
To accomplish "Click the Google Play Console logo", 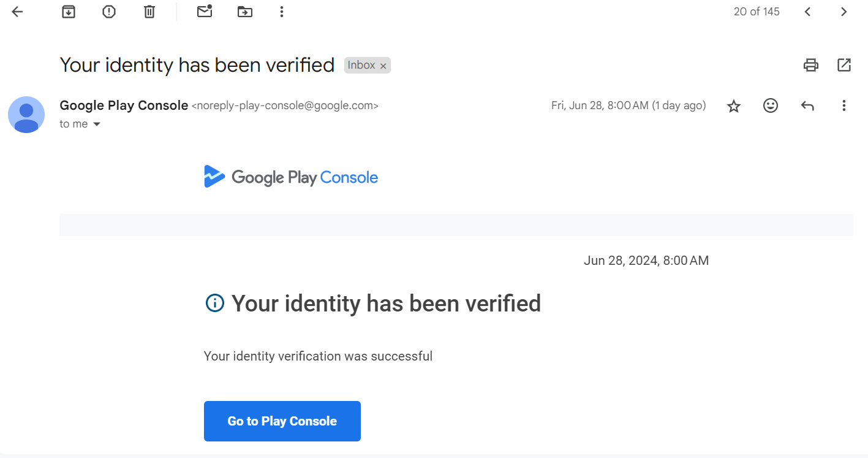I will [291, 177].
